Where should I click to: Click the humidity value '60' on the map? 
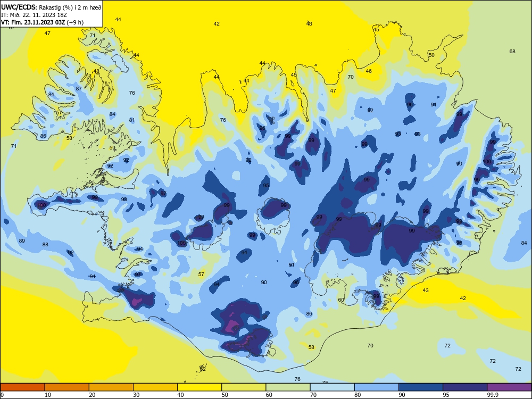tap(341, 300)
